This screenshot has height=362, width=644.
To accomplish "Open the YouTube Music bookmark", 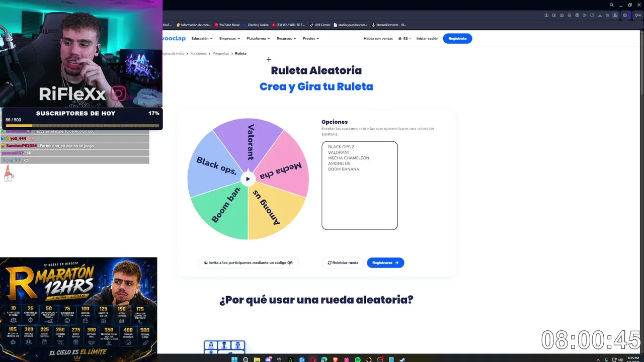I will (227, 25).
